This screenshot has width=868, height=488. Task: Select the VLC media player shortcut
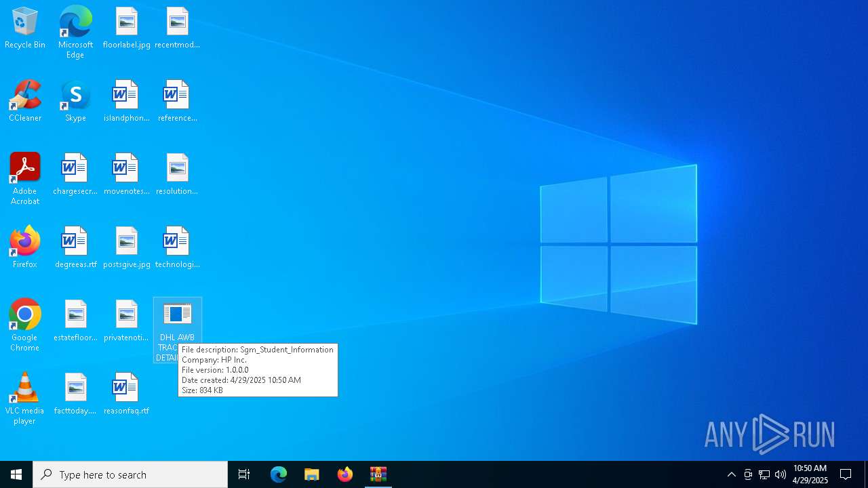(25, 399)
